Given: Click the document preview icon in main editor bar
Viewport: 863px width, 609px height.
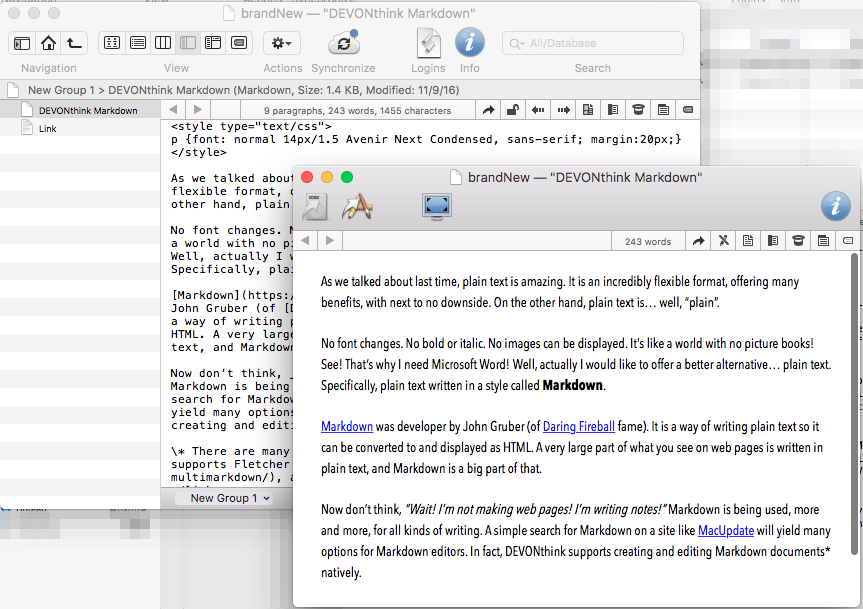Looking at the screenshot, I should point(588,110).
